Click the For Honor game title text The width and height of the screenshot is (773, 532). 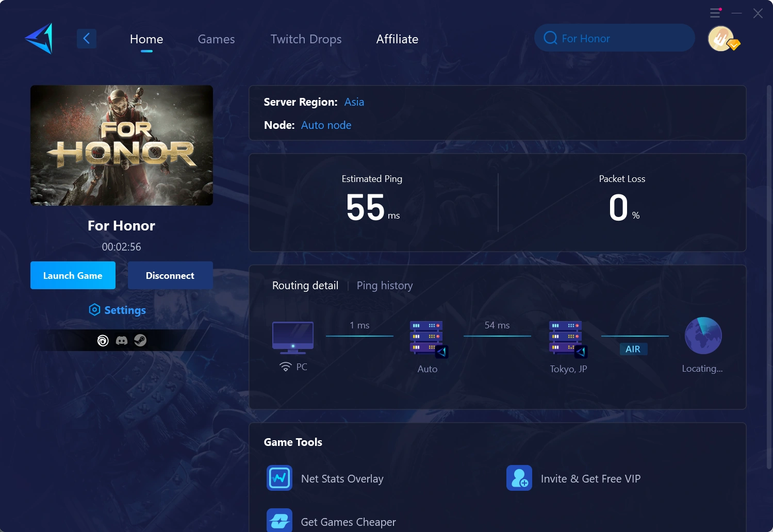122,226
